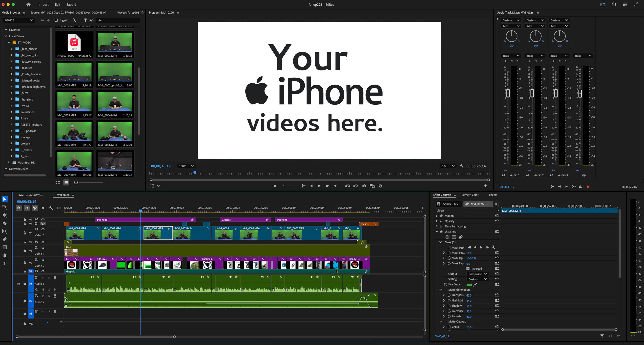
Task: Click the Export Frame camera icon
Action: (364, 186)
